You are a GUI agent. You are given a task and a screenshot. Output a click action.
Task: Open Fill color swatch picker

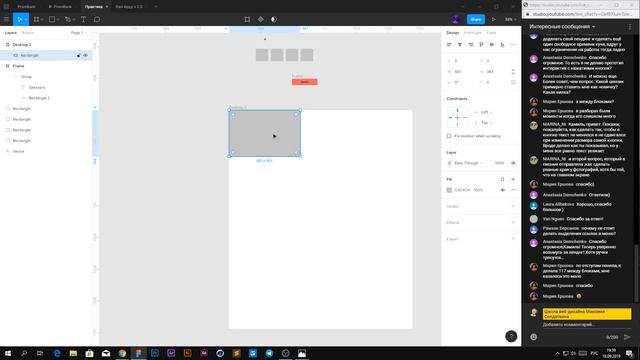click(x=449, y=190)
